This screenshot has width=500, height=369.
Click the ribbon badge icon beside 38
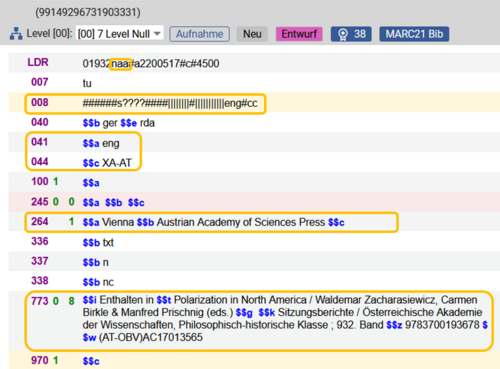pyautogui.click(x=343, y=34)
